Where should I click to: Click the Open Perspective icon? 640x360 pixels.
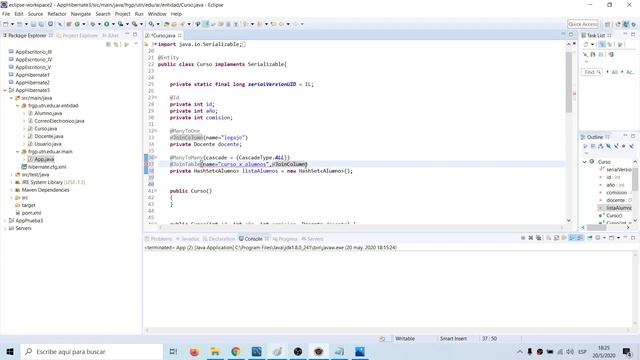608,24
